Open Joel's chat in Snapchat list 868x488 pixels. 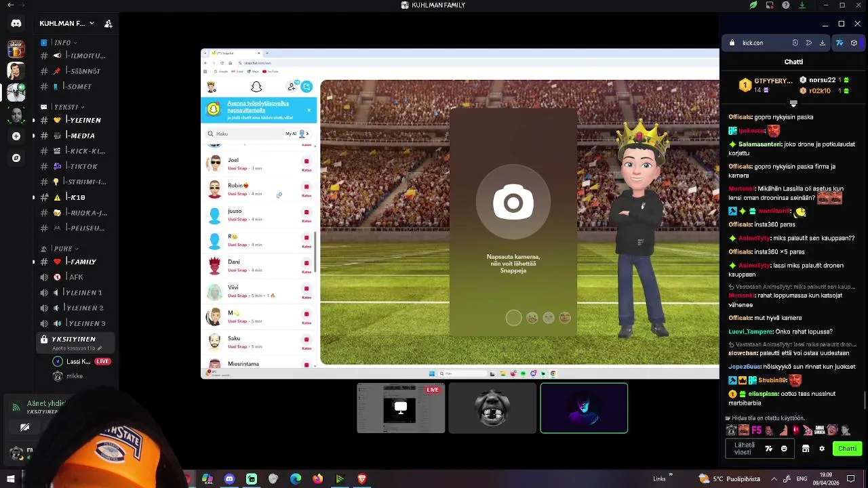click(x=258, y=163)
